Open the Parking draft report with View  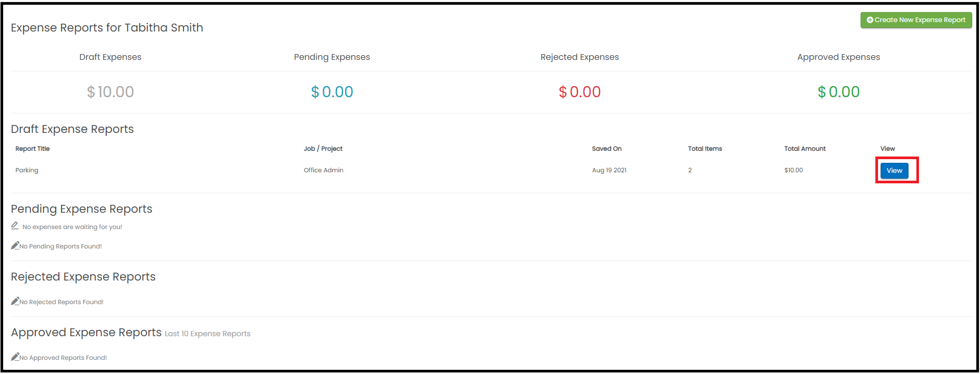(894, 171)
